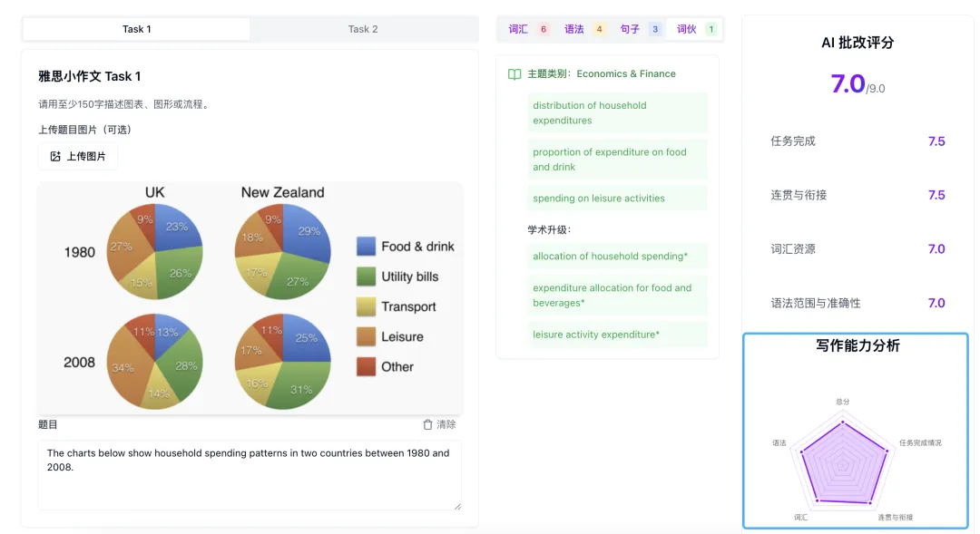Click the Utility bills green legend swatch

(366, 277)
